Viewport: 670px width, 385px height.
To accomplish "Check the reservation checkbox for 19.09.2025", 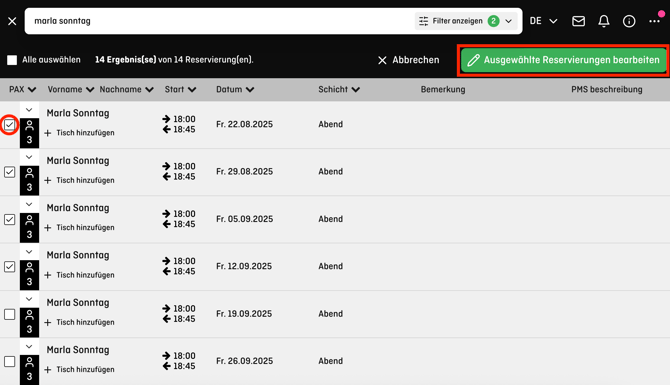I will tap(9, 314).
